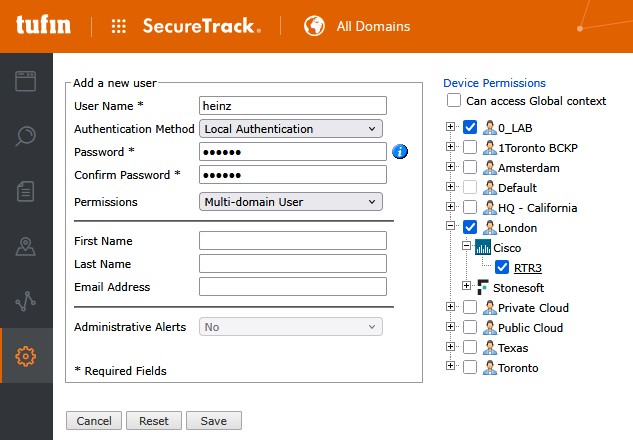Open the search magnifier sidebar icon

tap(25, 136)
